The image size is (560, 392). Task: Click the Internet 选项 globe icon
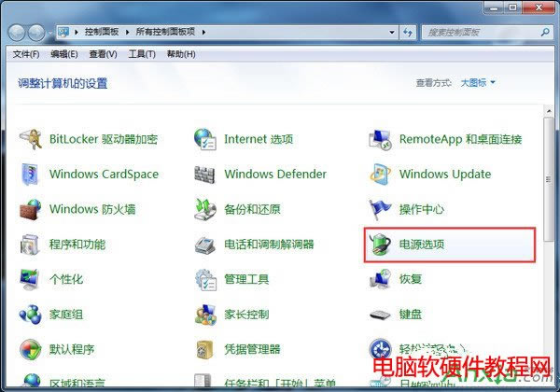coord(205,139)
